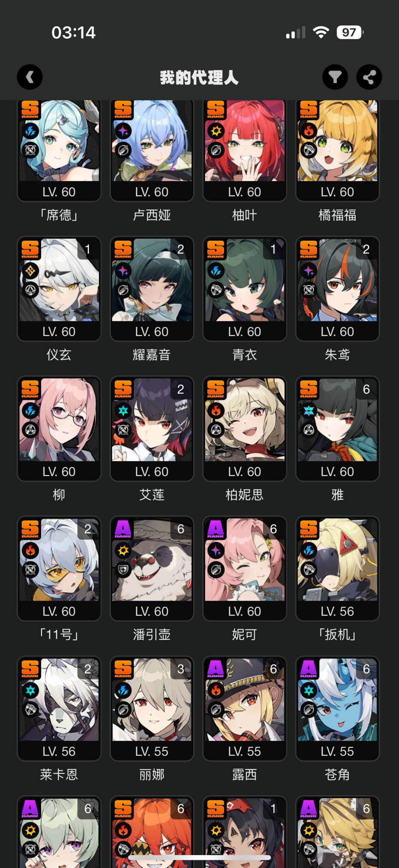399x868 pixels.
Task: Tap the 「扳机」 name label
Action: [337, 634]
